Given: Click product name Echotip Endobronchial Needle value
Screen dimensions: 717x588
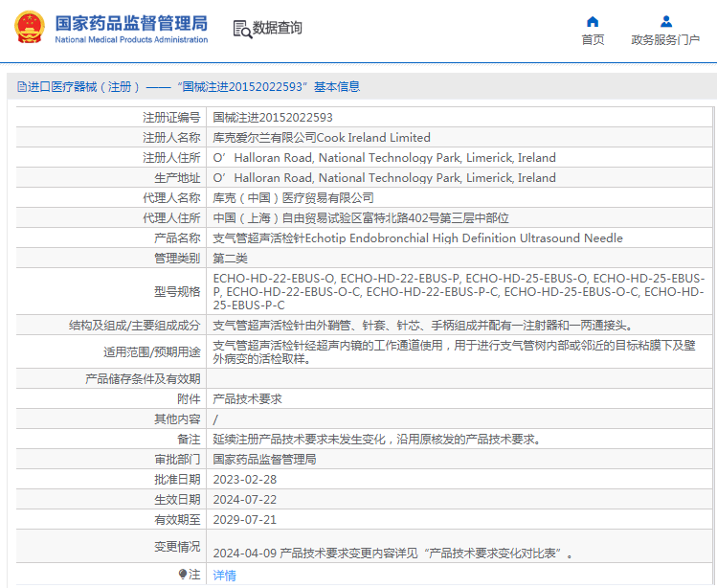Looking at the screenshot, I should [x=417, y=238].
